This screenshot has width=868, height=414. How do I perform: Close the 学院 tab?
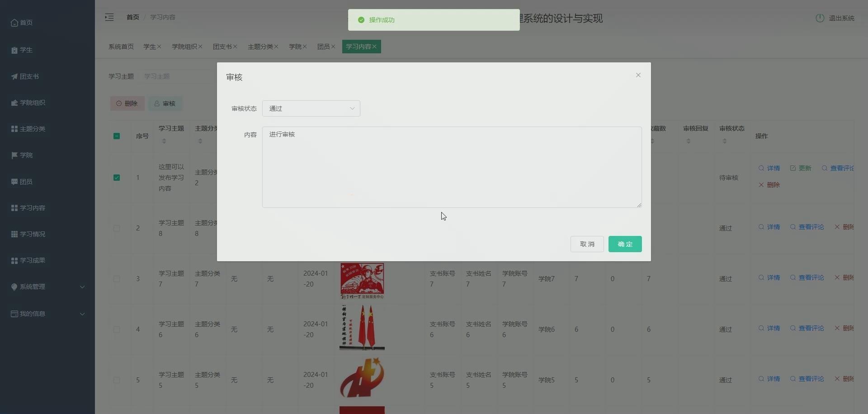(x=305, y=47)
